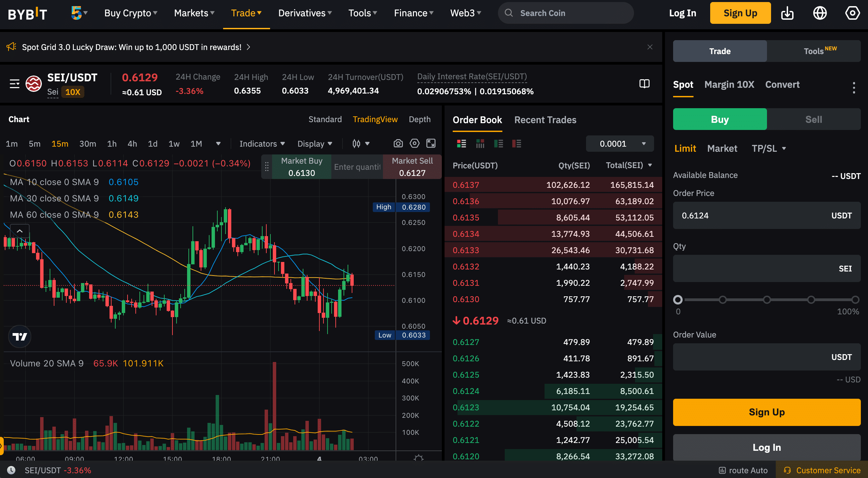The width and height of the screenshot is (868, 478).
Task: Switch order book to horizontal depth layout
Action: coord(480,144)
